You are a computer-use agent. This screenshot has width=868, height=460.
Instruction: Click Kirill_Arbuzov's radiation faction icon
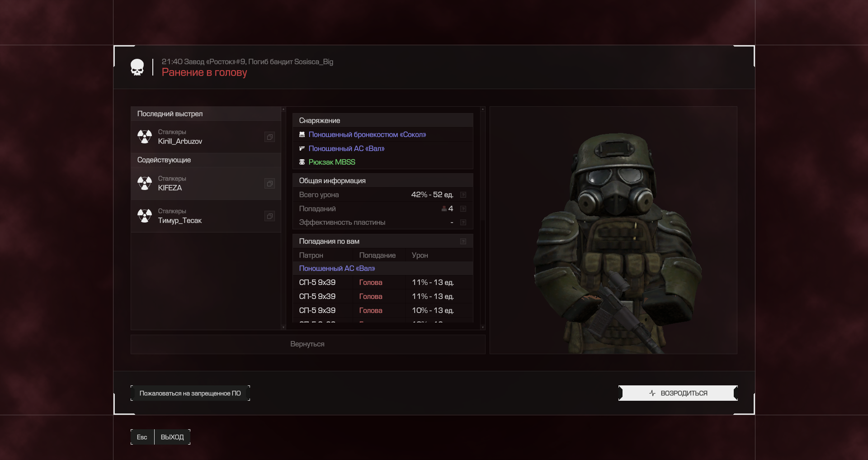(x=145, y=137)
